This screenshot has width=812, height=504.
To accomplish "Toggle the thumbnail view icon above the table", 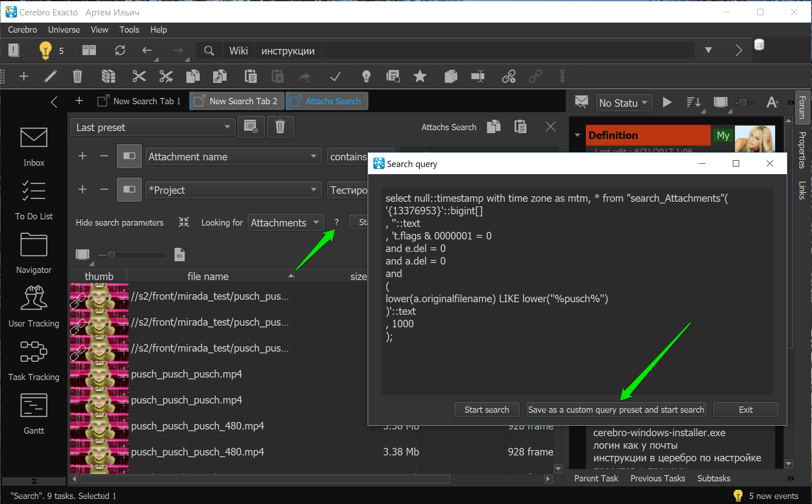I will pyautogui.click(x=82, y=254).
